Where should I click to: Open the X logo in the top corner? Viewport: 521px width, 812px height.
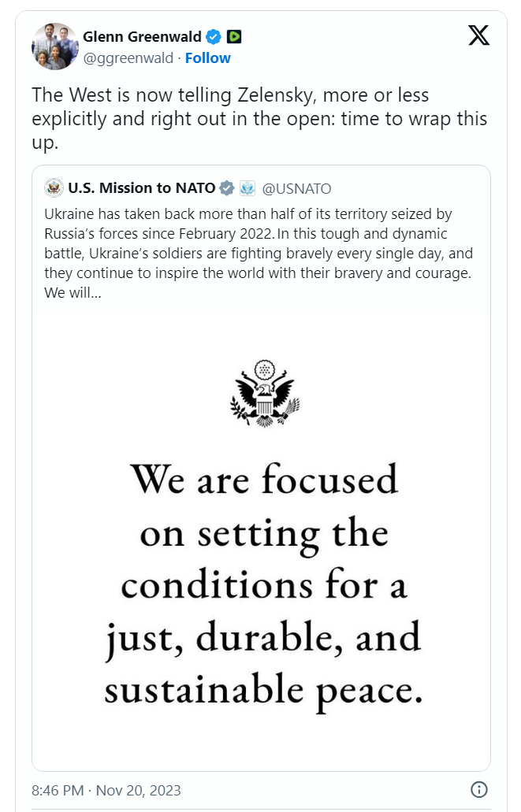click(478, 35)
